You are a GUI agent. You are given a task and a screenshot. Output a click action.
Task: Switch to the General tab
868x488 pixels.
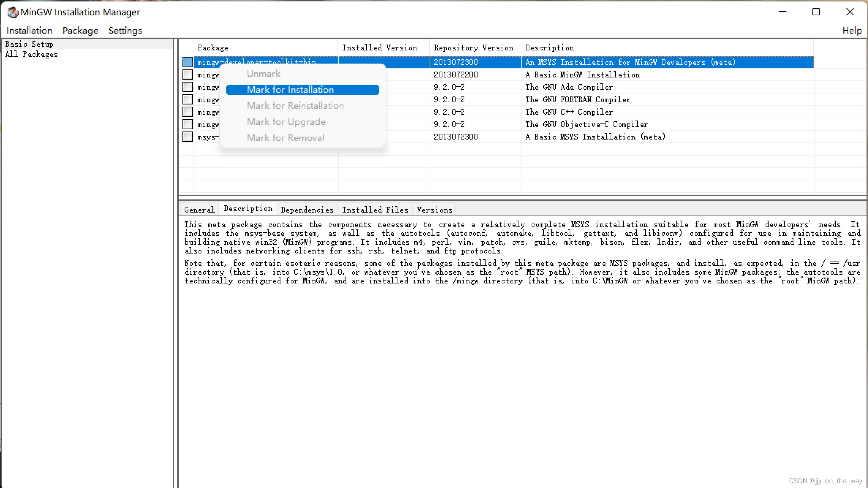[199, 210]
